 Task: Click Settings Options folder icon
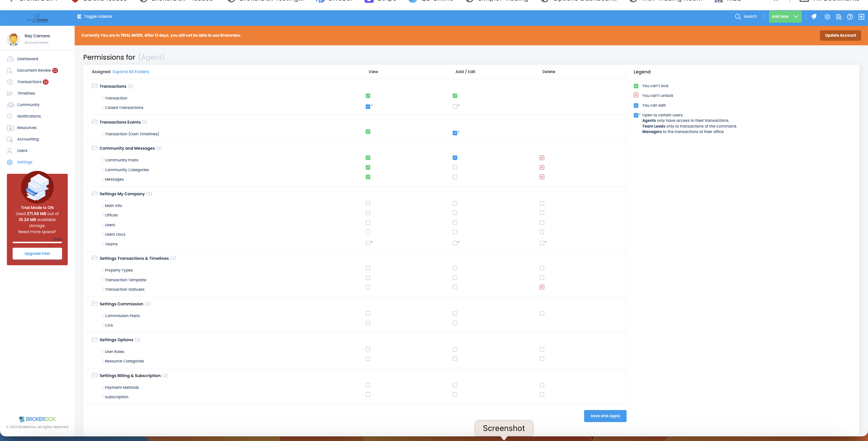pos(94,339)
